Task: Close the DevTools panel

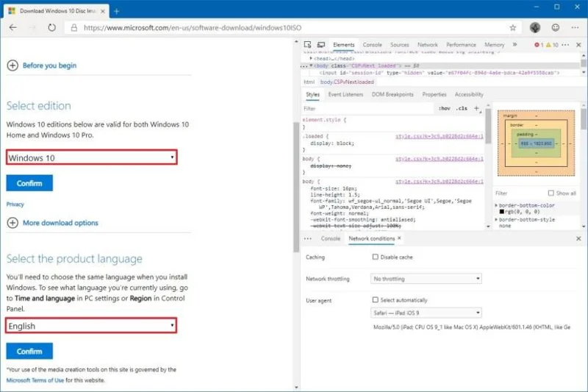Action: coord(578,45)
